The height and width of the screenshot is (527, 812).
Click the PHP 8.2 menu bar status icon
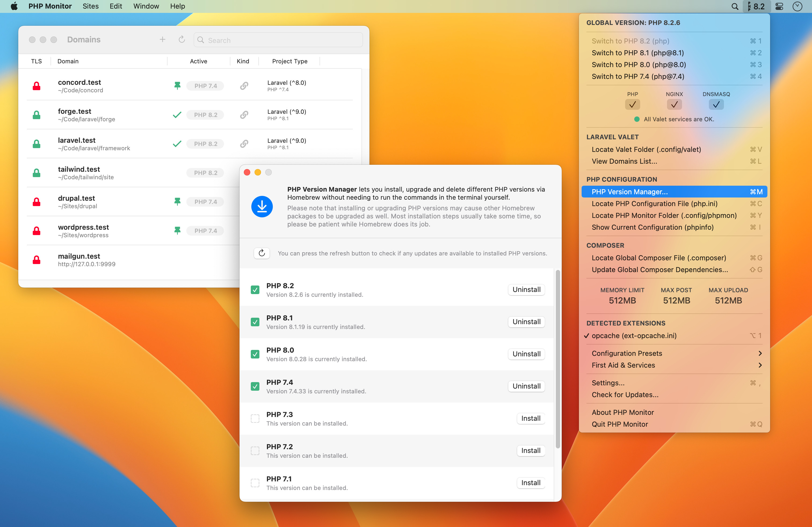tap(756, 6)
